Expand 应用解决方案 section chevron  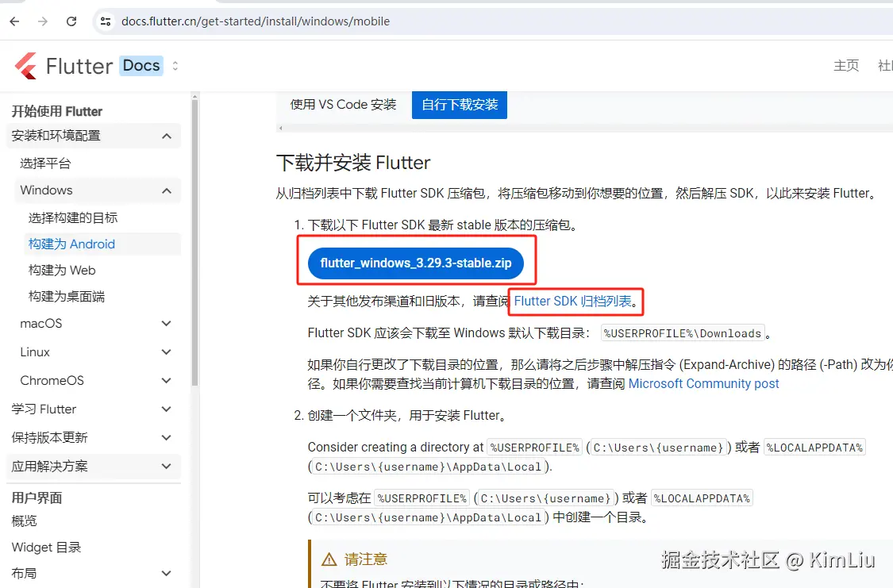point(167,466)
